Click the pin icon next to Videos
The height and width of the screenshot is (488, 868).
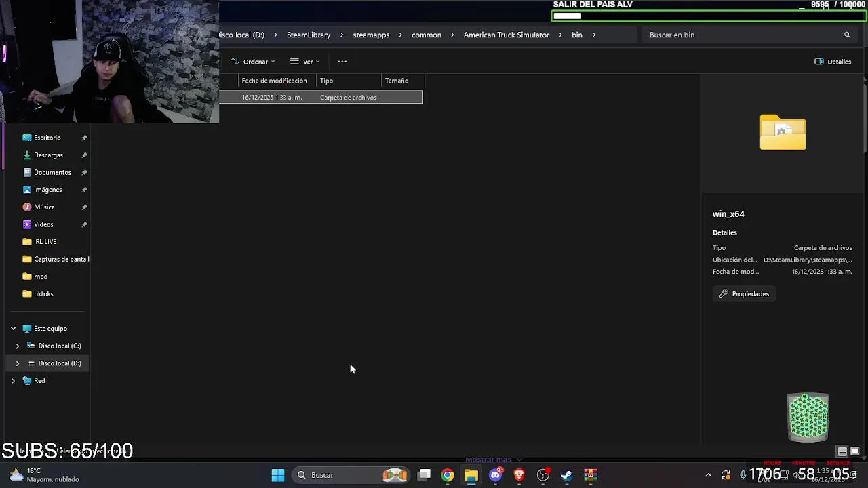(84, 224)
